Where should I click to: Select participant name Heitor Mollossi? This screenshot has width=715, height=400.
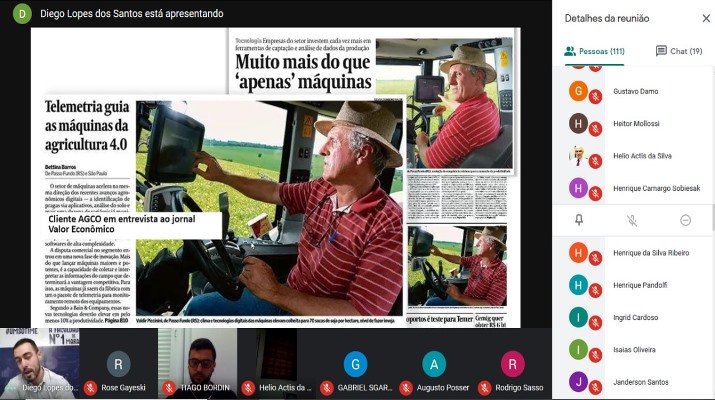[x=636, y=124]
